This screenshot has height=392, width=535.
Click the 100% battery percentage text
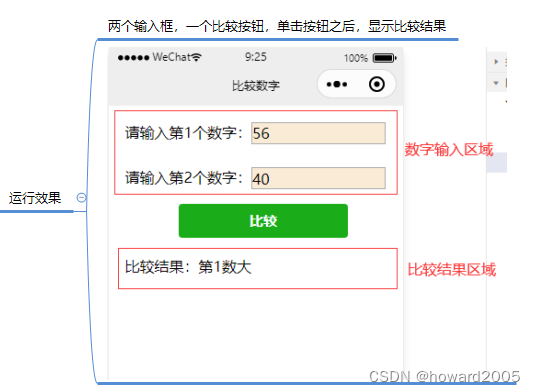356,58
